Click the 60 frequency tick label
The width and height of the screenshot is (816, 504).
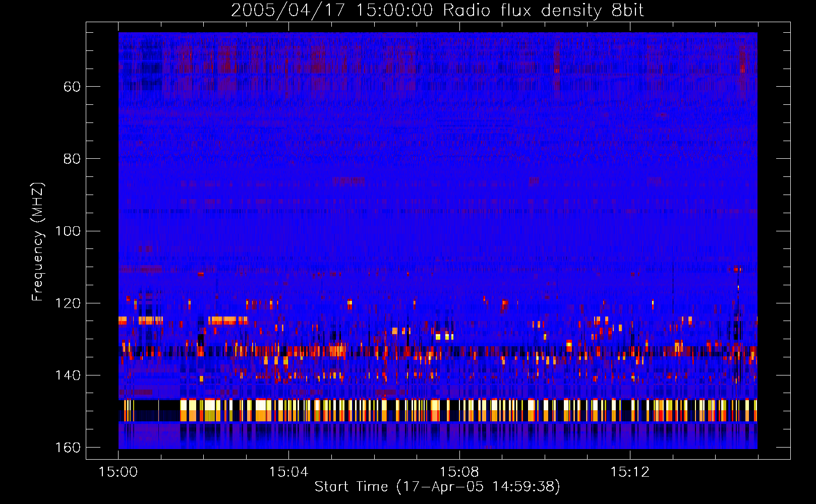[x=72, y=87]
